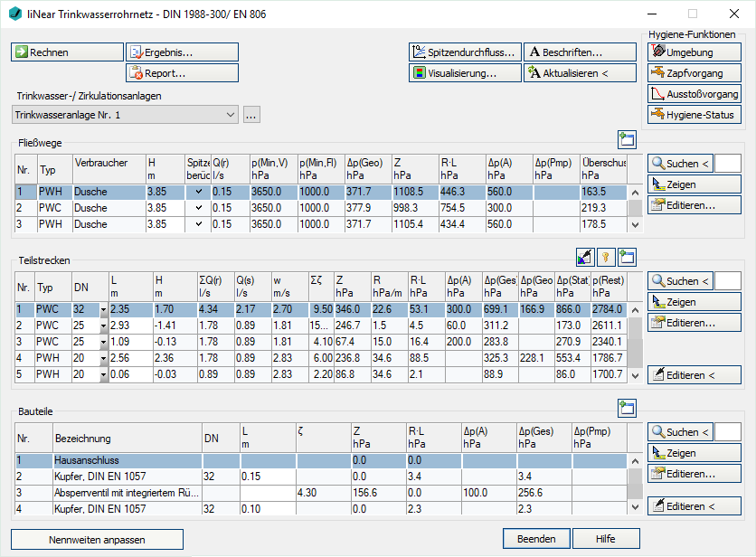
Task: Click Suchen in Teilstrecken section
Action: point(680,280)
